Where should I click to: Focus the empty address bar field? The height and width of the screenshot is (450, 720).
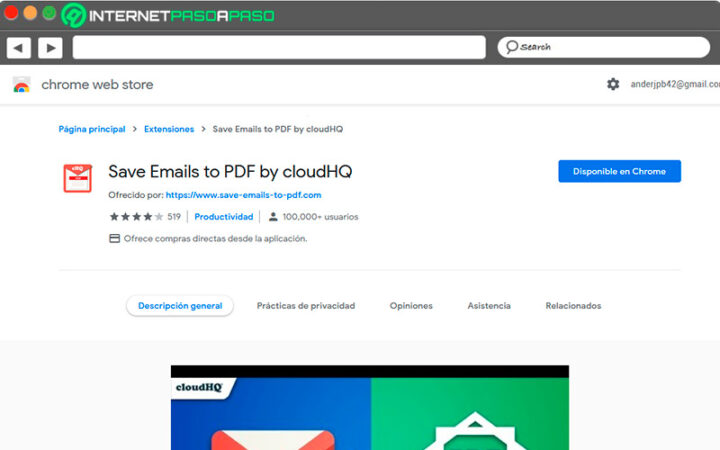point(279,47)
